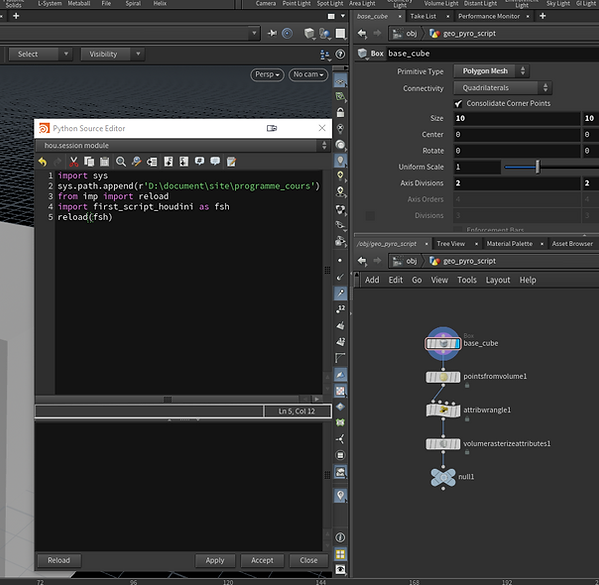Viewport: 599px width, 585px height.
Task: Open the Persp view dropdown
Action: [x=267, y=75]
